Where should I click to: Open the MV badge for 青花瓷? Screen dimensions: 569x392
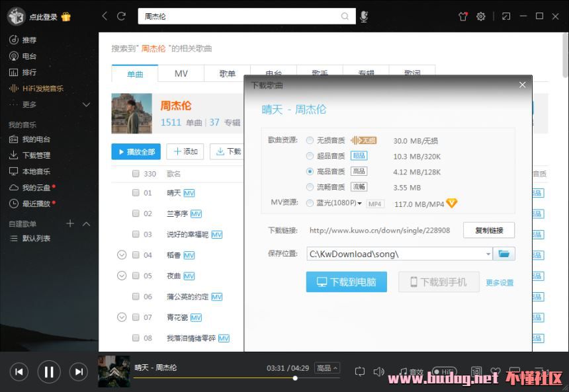pos(196,318)
